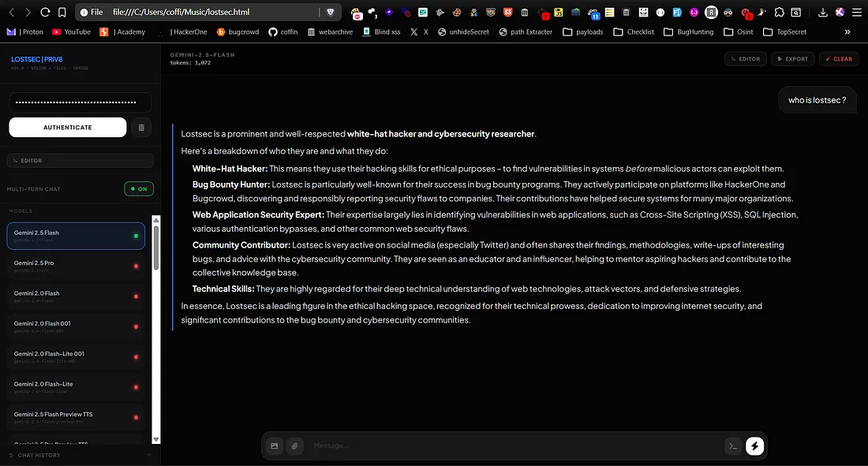Click the attach image icon in message bar

point(274,445)
